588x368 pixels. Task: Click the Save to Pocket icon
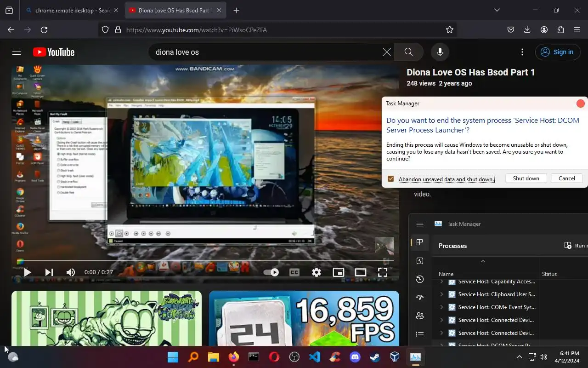510,29
